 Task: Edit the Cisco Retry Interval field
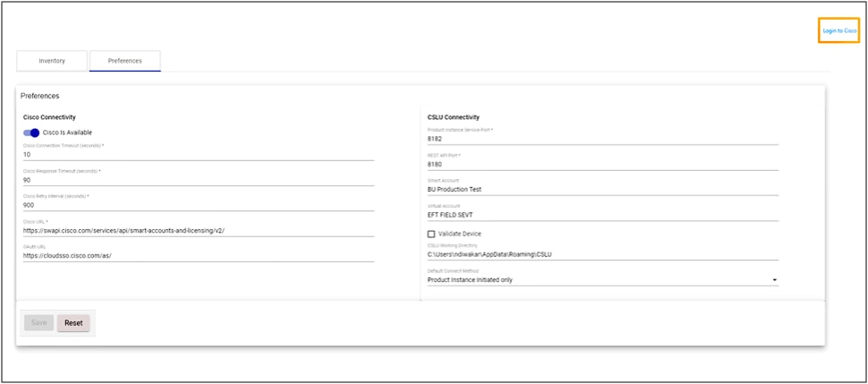point(199,205)
